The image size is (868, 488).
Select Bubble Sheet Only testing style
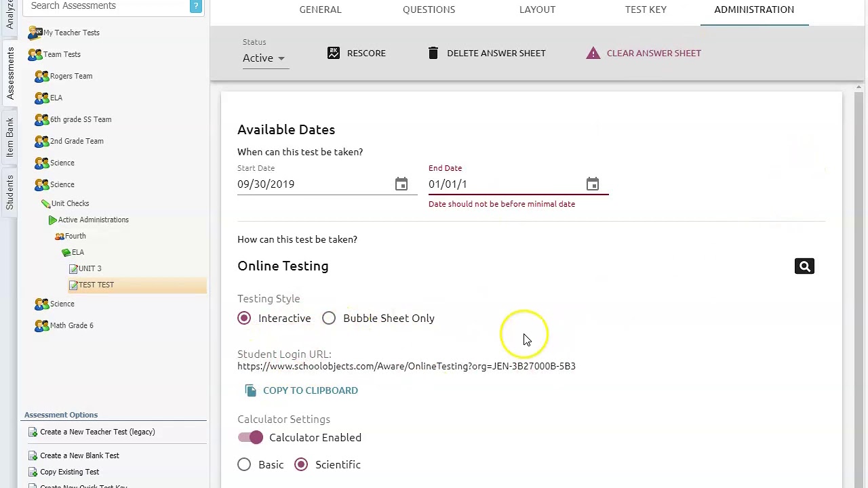329,319
